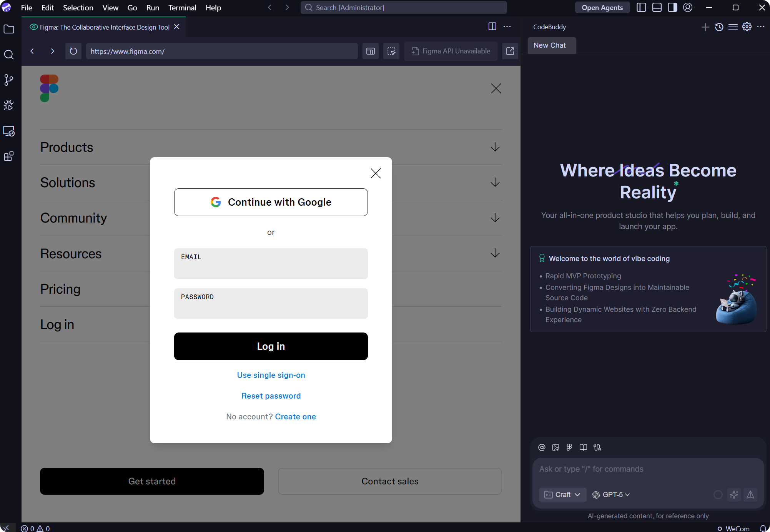Insert an @ mention in chat
Viewport: 770px width, 532px height.
coord(542,447)
